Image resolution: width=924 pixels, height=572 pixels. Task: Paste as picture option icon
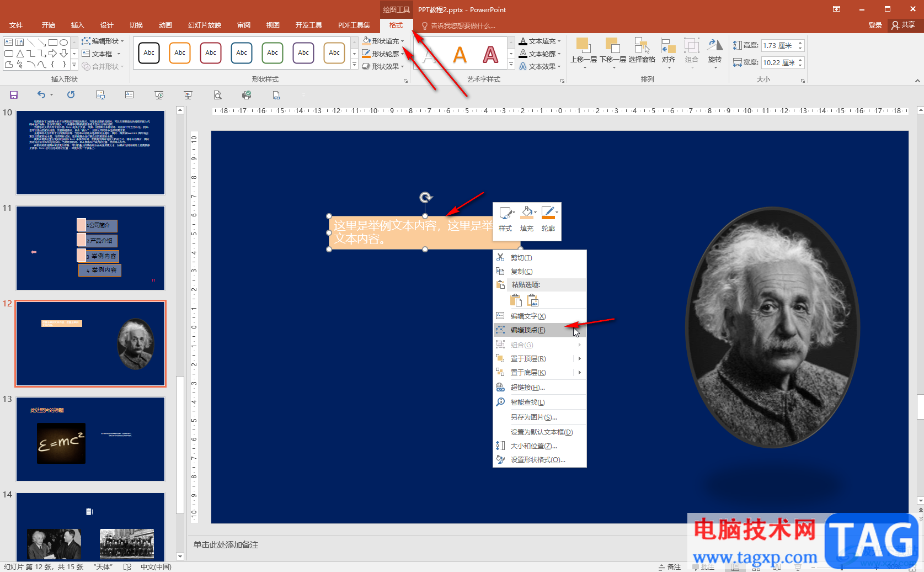tap(532, 300)
